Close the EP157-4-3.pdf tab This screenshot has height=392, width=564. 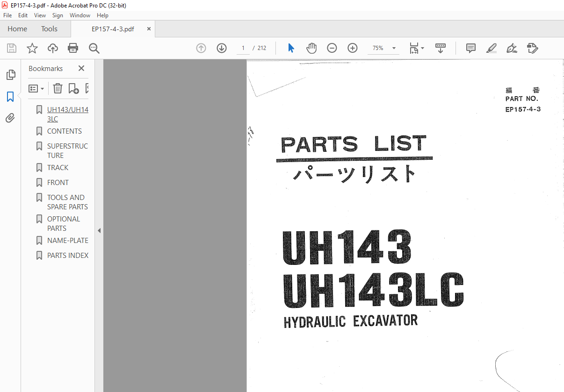tap(149, 29)
